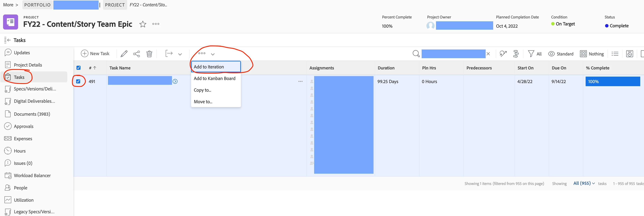The height and width of the screenshot is (216, 644).
Task: Choose Move to... from the menu
Action: 203,102
